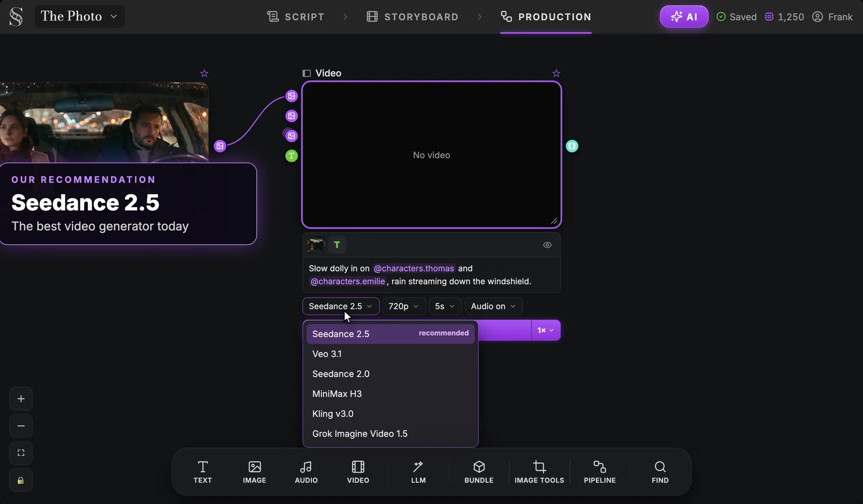Add an LLM node from toolbar
Image resolution: width=863 pixels, height=504 pixels.
(419, 472)
